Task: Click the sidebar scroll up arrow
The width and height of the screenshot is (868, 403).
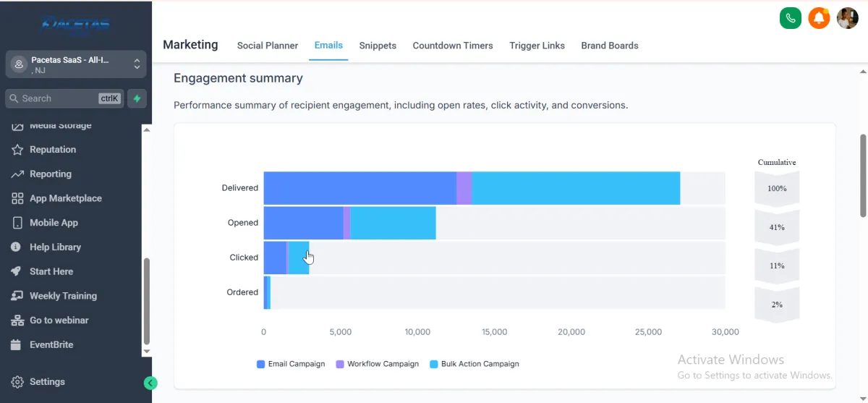Action: pos(147,130)
